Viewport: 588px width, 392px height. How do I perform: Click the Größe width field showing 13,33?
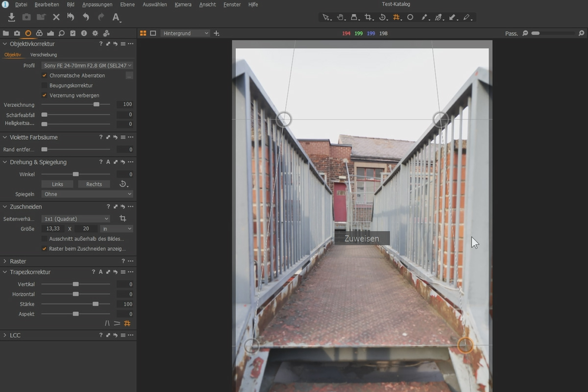click(53, 229)
